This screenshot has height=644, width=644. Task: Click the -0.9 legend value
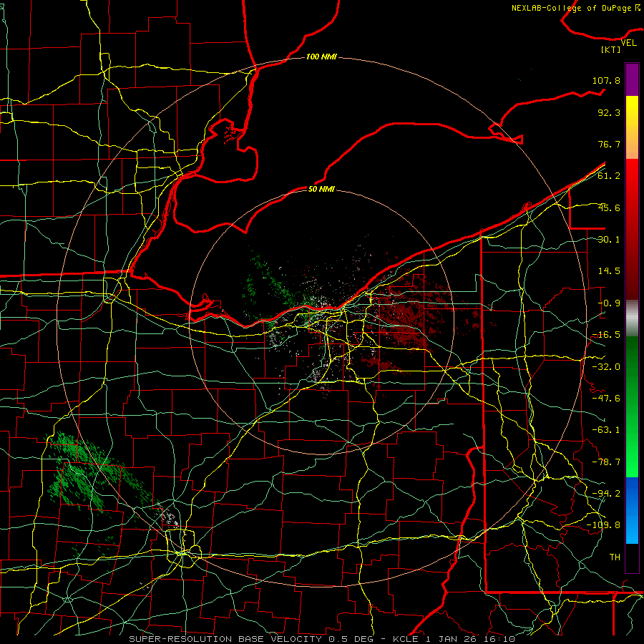pyautogui.click(x=609, y=303)
